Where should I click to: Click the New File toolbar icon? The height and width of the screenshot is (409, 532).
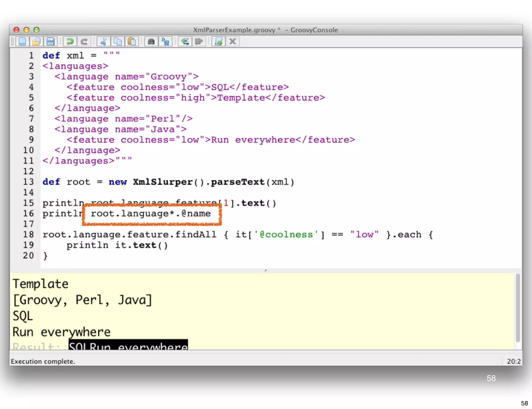click(x=22, y=42)
